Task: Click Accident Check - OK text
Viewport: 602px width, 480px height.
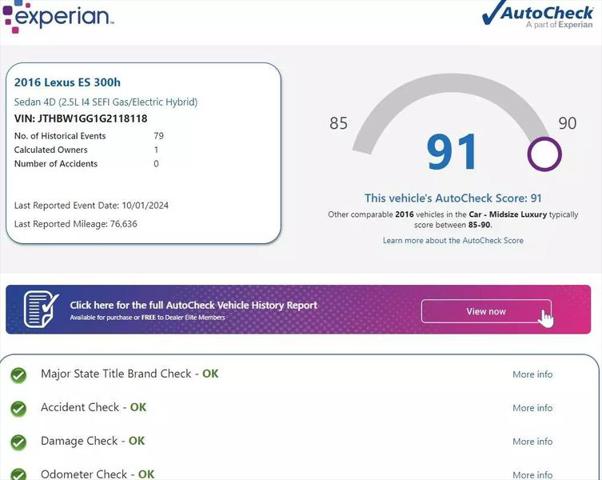Action: pos(93,407)
